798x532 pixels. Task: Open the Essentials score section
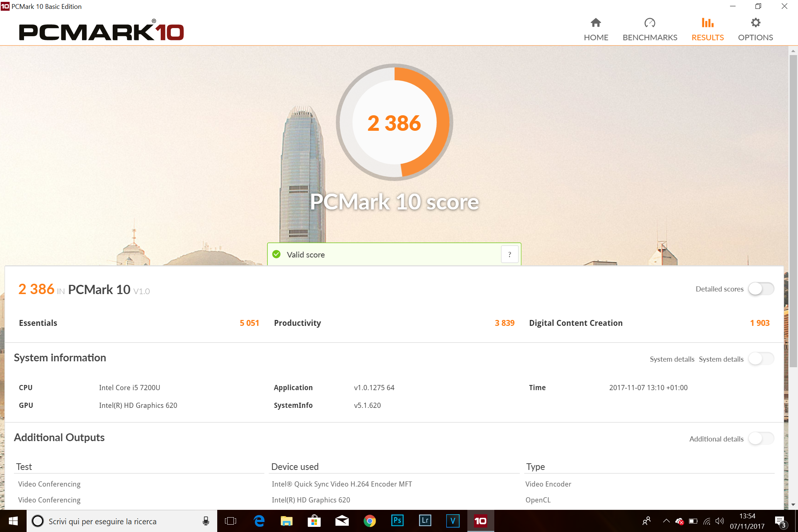(x=38, y=323)
